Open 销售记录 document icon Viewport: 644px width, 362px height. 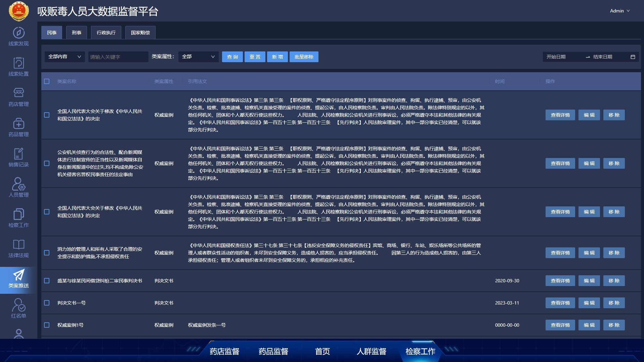(18, 154)
